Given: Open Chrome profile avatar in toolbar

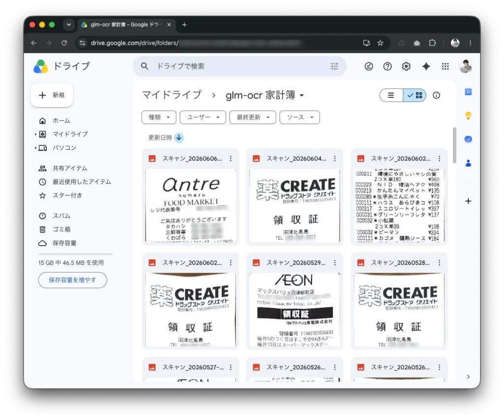Looking at the screenshot, I should (x=455, y=43).
